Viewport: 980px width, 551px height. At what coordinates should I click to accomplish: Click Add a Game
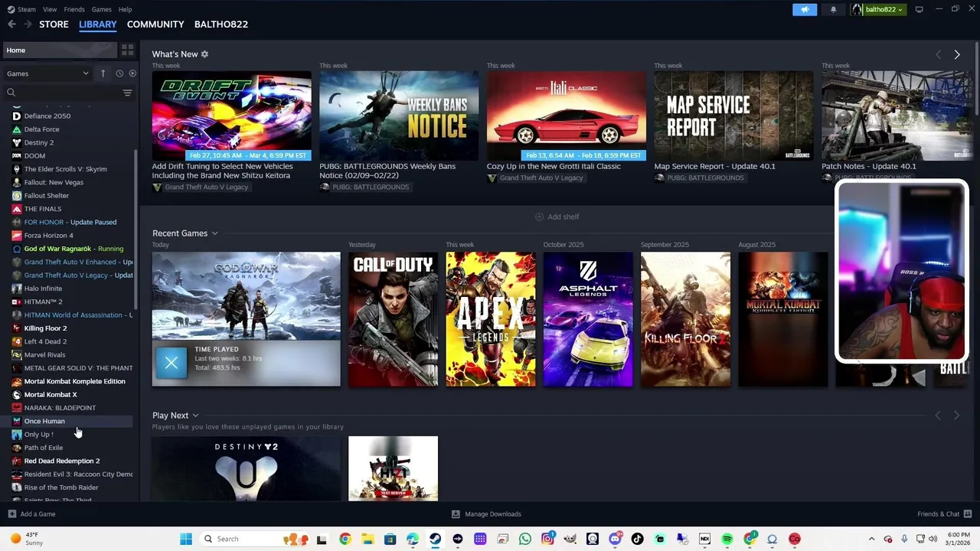[31, 514]
